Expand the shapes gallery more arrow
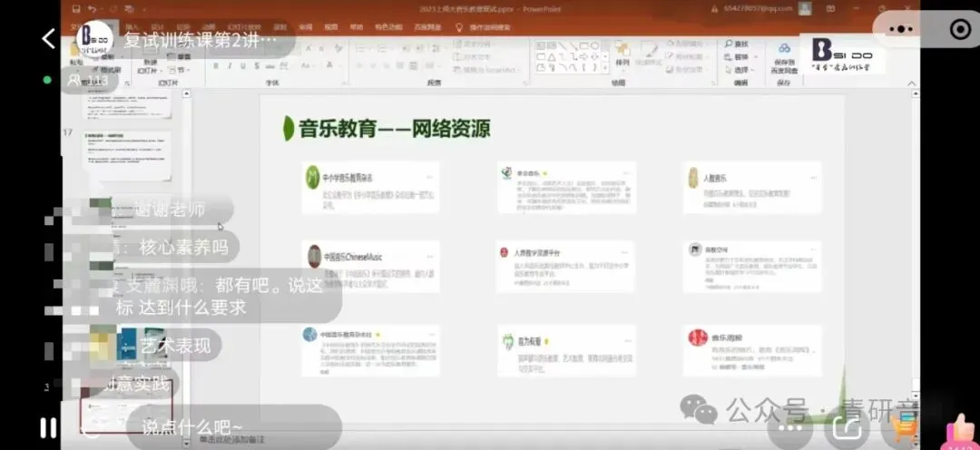The width and height of the screenshot is (980, 450). pyautogui.click(x=605, y=67)
